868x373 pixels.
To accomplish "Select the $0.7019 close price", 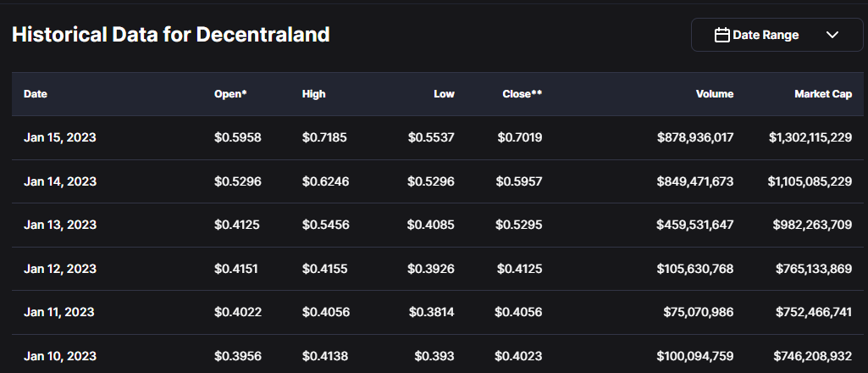I will point(519,137).
